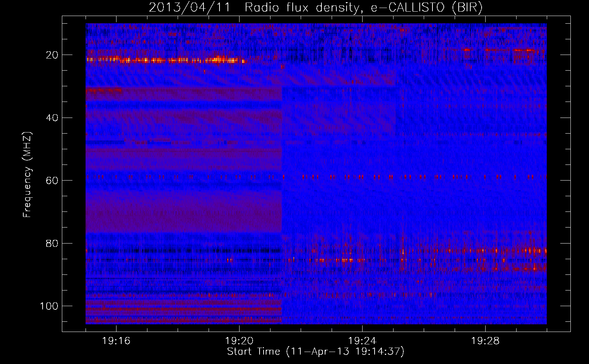
Task: Click the 60 frequency tick label
Action: click(x=52, y=181)
